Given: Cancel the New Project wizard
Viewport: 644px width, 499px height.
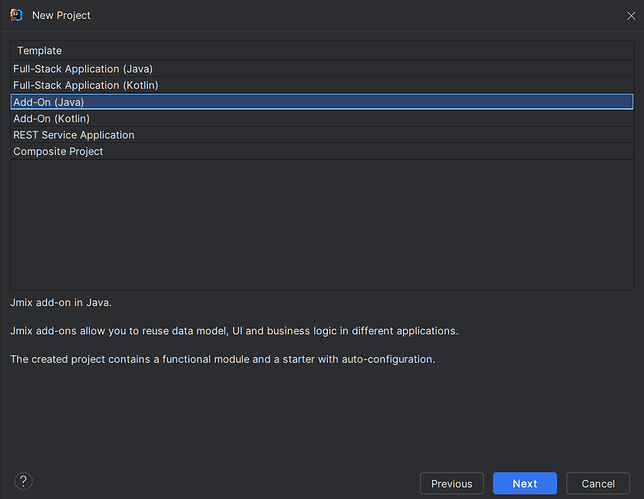Looking at the screenshot, I should tap(598, 483).
